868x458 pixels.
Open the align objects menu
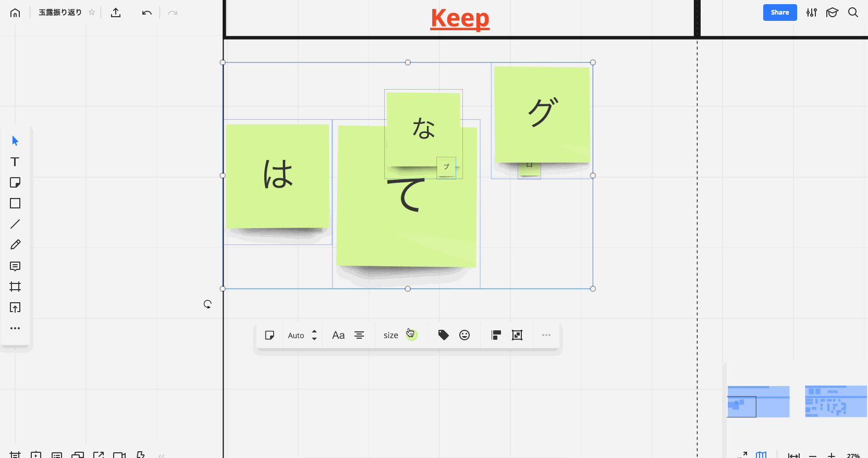(x=496, y=335)
